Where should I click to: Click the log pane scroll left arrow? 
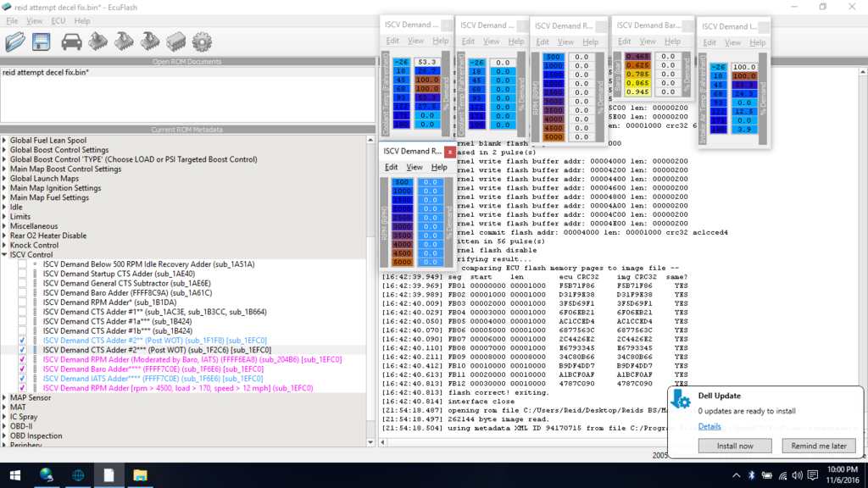382,442
